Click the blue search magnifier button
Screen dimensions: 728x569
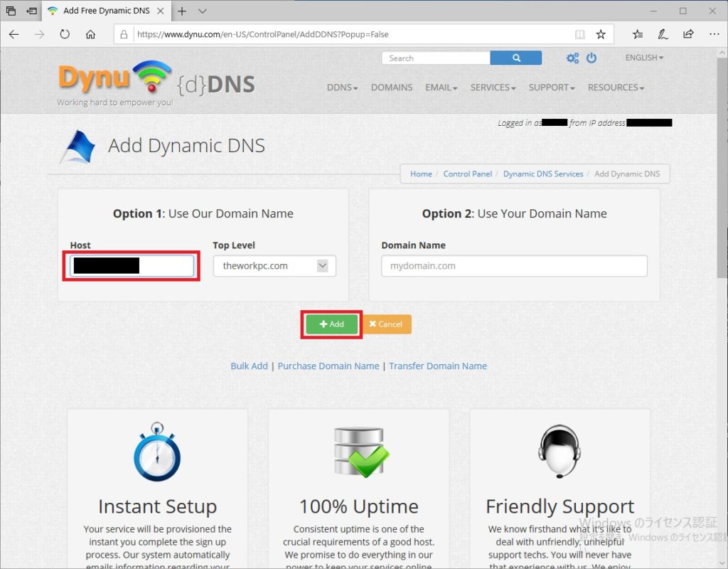tap(516, 58)
